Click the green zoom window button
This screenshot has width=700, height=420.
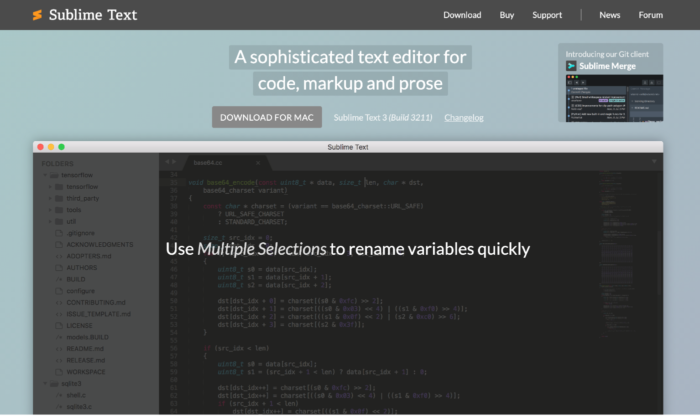(62, 147)
